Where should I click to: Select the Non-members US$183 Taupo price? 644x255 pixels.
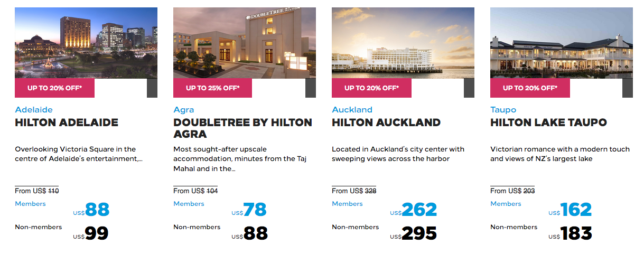click(576, 233)
